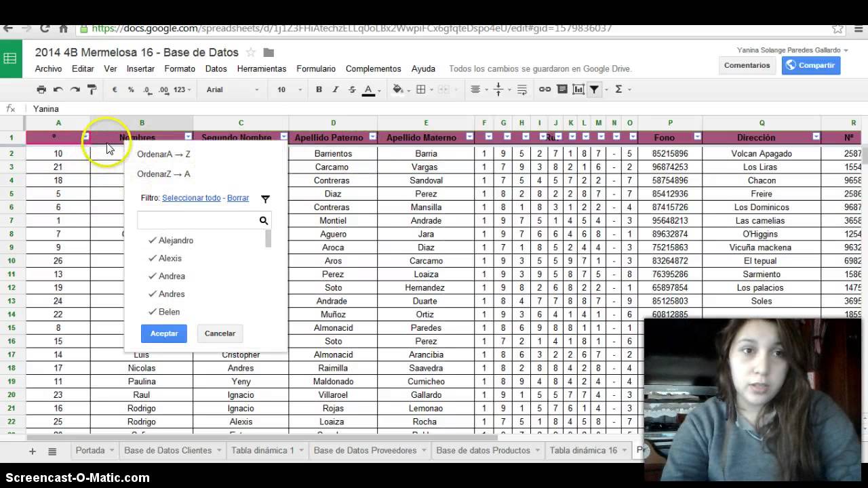Click the Compartir share button
Image resolution: width=868 pixels, height=488 pixels.
[811, 66]
